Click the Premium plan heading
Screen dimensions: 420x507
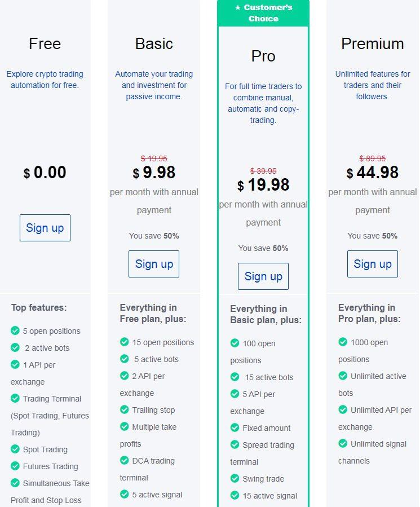pyautogui.click(x=373, y=43)
